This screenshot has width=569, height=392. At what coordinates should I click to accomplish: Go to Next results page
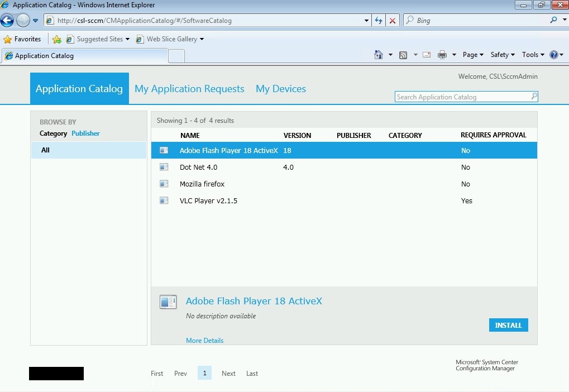228,374
